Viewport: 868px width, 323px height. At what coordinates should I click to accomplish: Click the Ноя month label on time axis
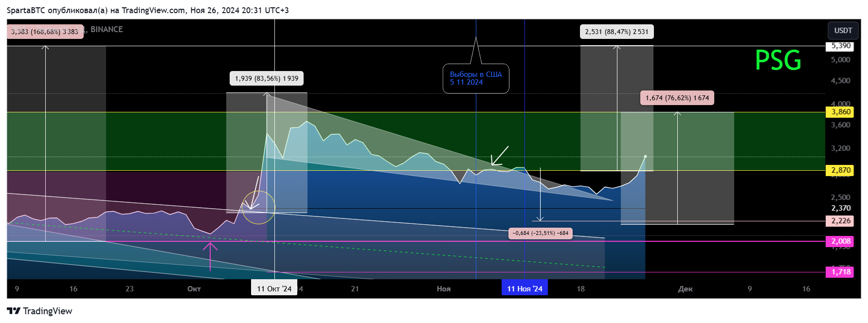(444, 289)
